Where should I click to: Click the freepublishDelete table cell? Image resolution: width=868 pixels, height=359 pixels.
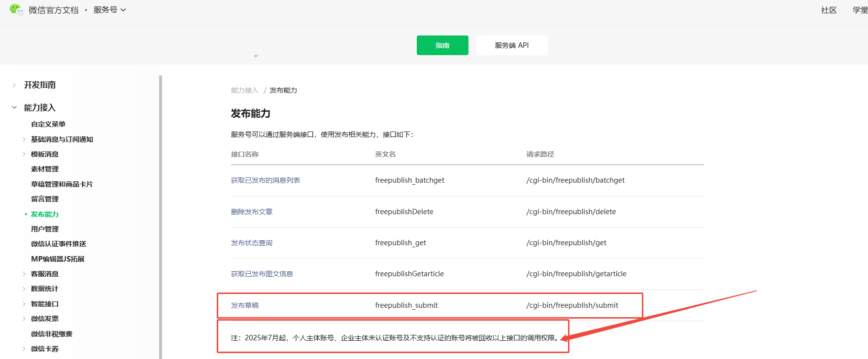[404, 212]
